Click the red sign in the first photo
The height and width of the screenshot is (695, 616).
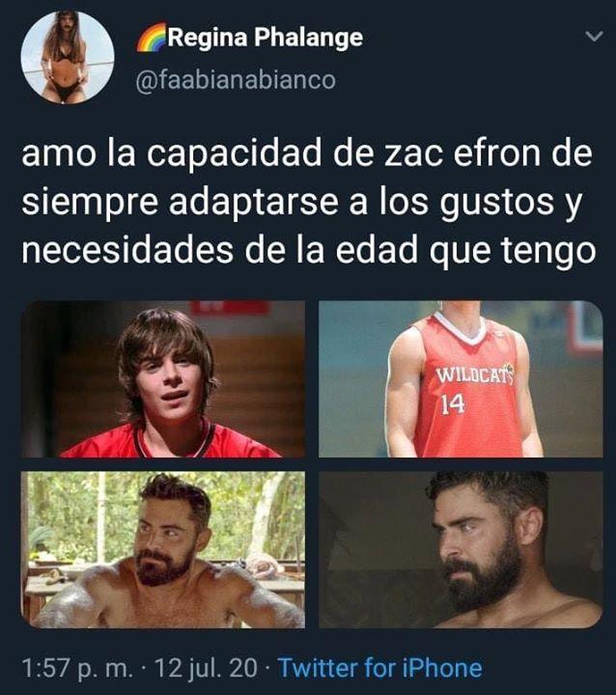pyautogui.click(x=231, y=307)
